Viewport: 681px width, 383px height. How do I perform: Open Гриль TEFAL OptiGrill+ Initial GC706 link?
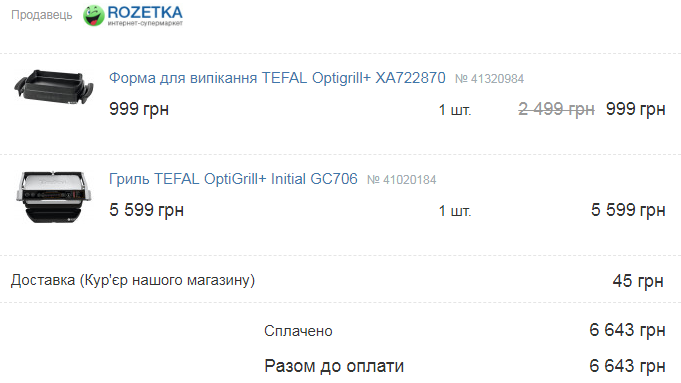tap(233, 179)
